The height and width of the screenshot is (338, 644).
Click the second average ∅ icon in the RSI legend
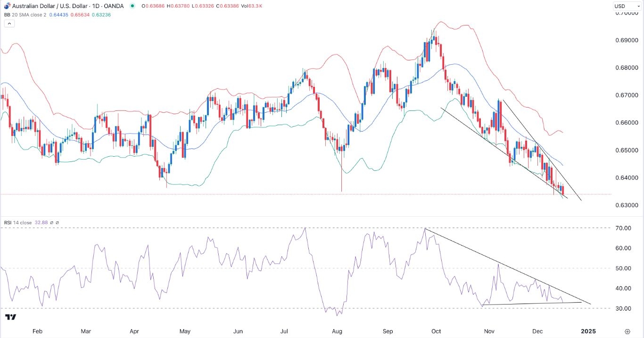(57, 222)
